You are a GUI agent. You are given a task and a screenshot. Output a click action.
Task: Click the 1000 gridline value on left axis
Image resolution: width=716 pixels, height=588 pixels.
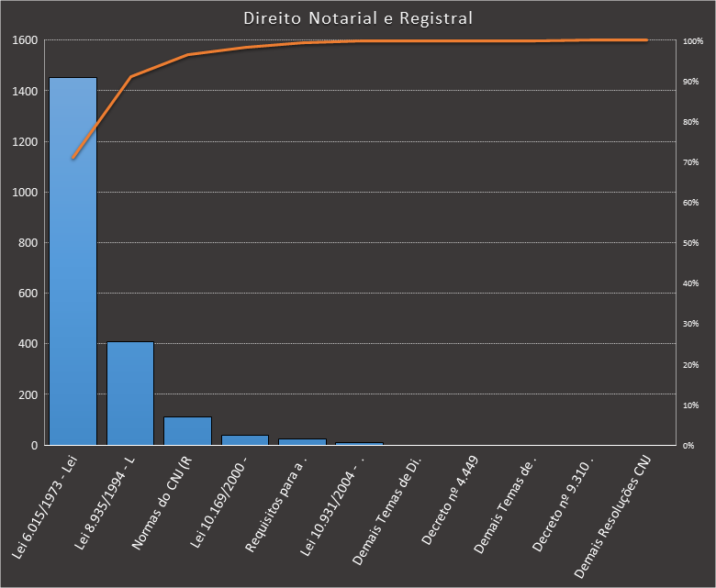(25, 193)
